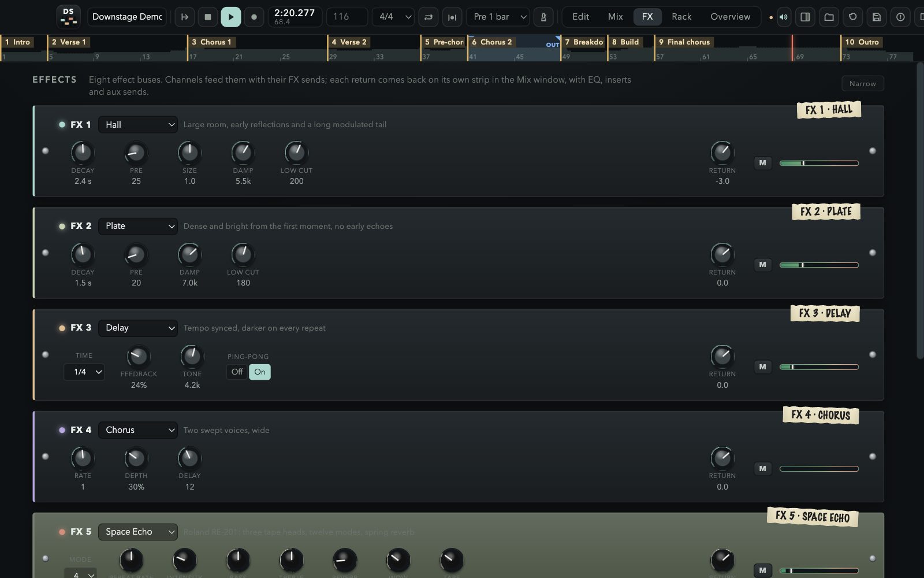Click the stop playback button
This screenshot has width=924, height=578.
[208, 17]
